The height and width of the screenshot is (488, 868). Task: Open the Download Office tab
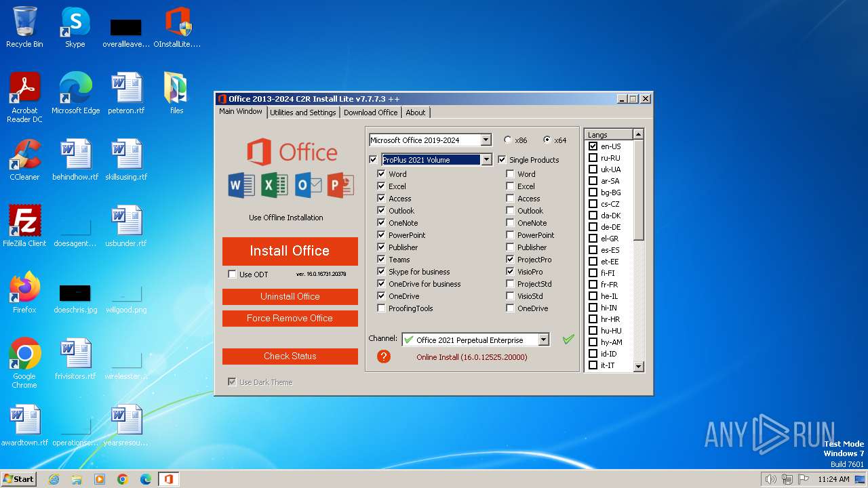370,113
